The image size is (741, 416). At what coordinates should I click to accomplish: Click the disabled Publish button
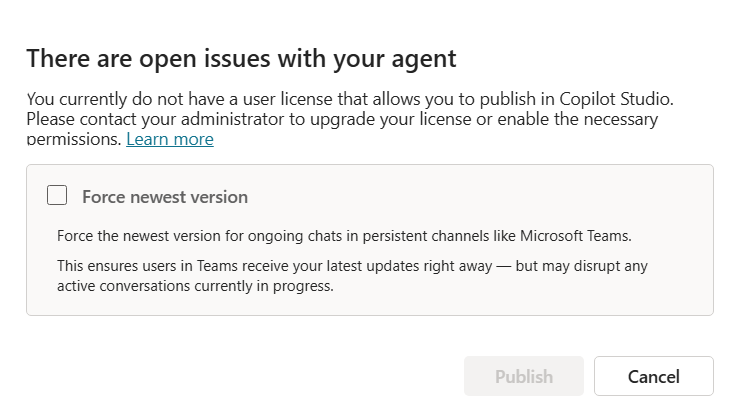pyautogui.click(x=524, y=376)
